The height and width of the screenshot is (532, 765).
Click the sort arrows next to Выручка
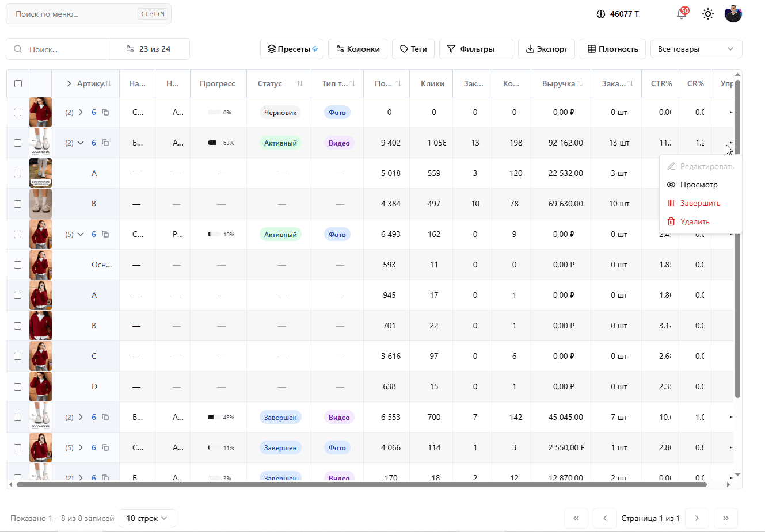coord(580,84)
